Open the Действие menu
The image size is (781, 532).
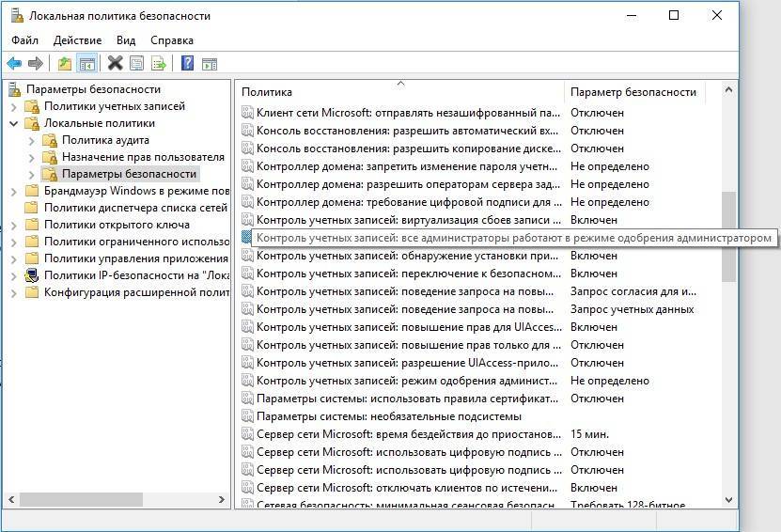(x=77, y=40)
